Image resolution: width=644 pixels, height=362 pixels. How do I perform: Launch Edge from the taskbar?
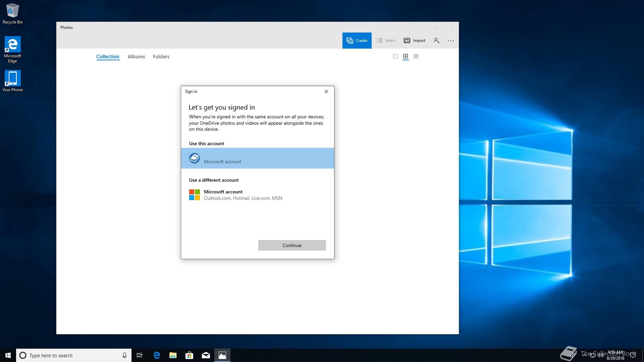pos(157,355)
